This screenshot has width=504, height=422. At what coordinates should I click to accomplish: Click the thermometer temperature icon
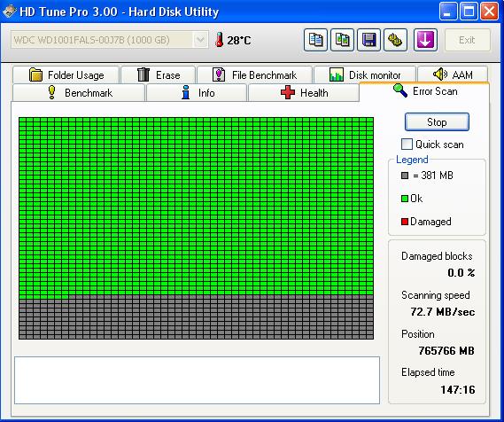(220, 40)
